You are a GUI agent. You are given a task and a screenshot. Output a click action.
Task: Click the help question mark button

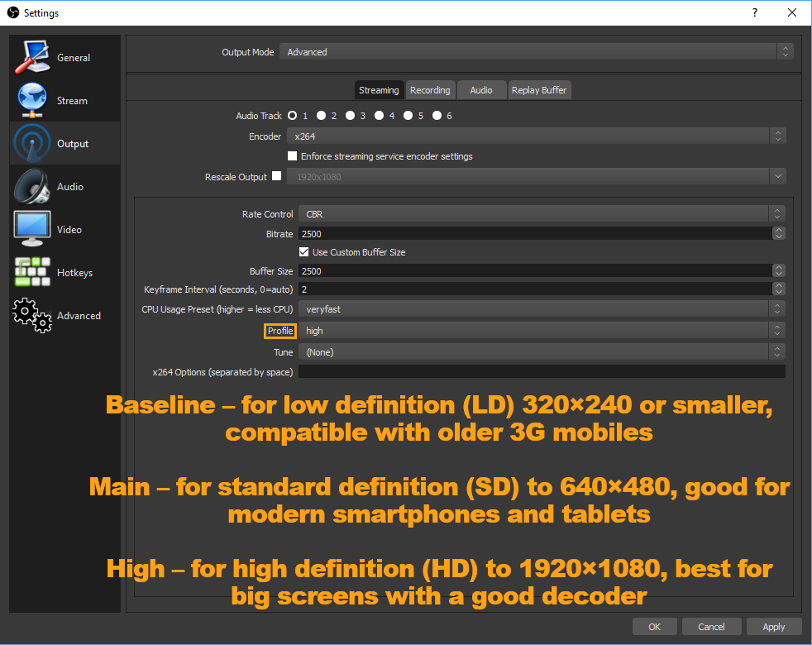pyautogui.click(x=755, y=12)
